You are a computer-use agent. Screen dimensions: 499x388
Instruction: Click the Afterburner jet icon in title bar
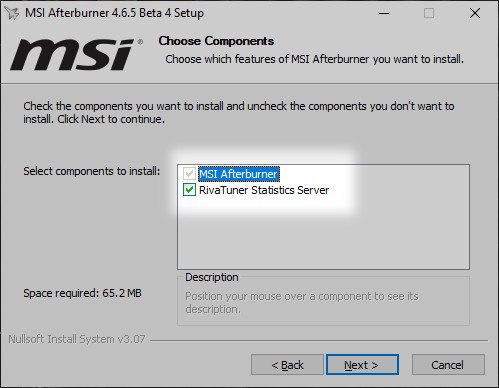pyautogui.click(x=12, y=13)
